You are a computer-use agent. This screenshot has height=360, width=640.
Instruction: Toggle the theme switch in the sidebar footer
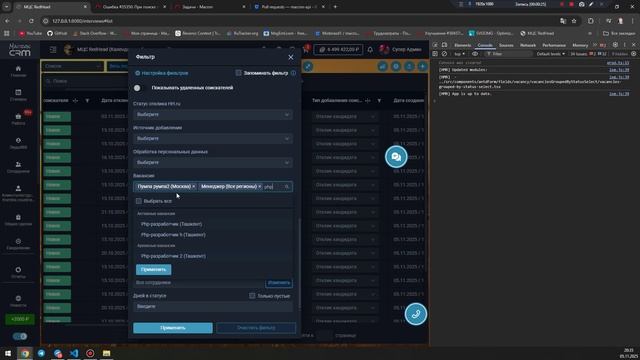20,336
